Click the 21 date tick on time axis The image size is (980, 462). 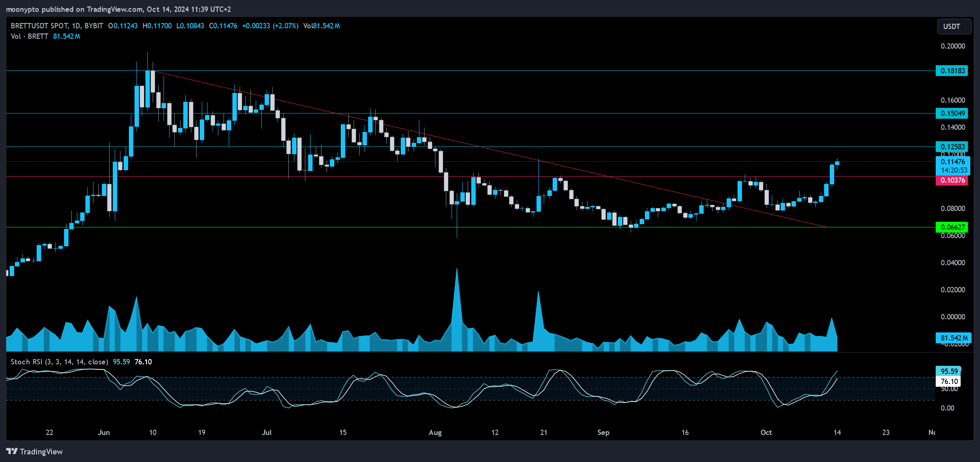point(544,432)
